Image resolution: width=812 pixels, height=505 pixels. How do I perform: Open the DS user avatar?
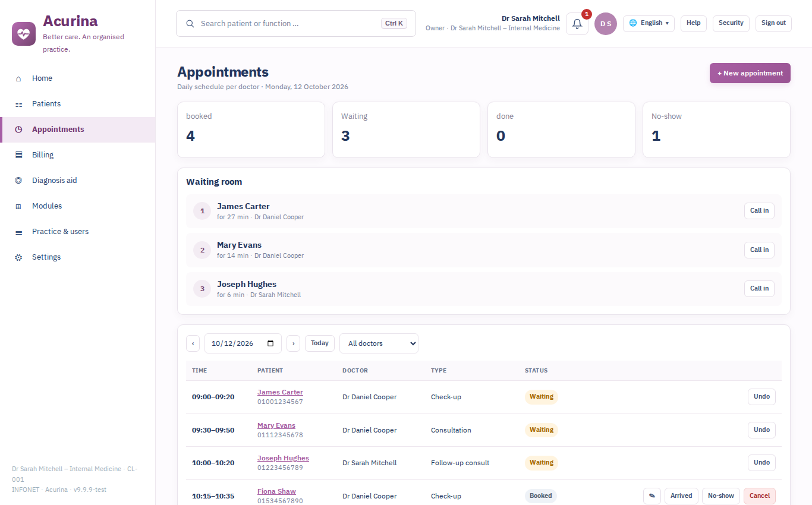pyautogui.click(x=606, y=24)
